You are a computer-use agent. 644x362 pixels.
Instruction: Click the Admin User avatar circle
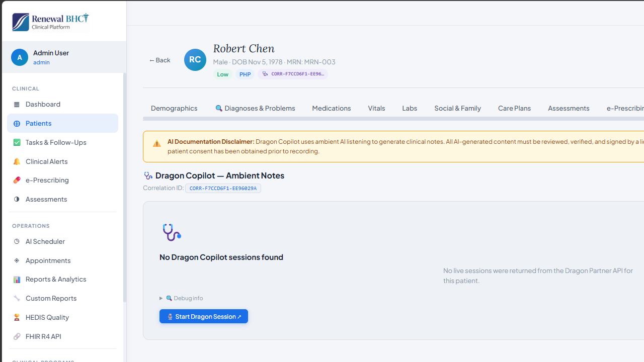click(20, 57)
